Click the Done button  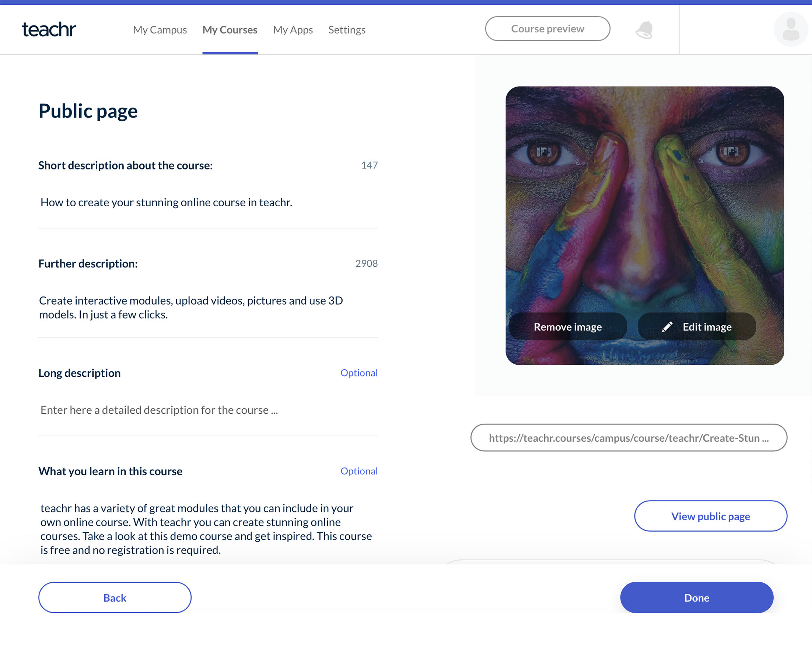coord(696,597)
